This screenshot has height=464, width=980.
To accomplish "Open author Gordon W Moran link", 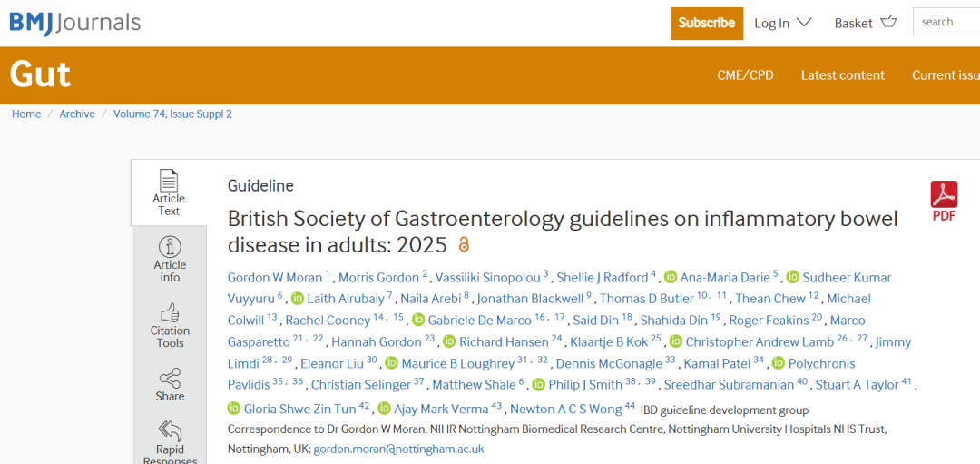I will click(x=276, y=277).
